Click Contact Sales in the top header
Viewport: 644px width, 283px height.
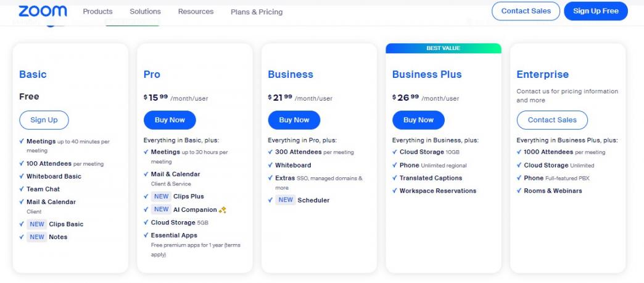pos(526,11)
